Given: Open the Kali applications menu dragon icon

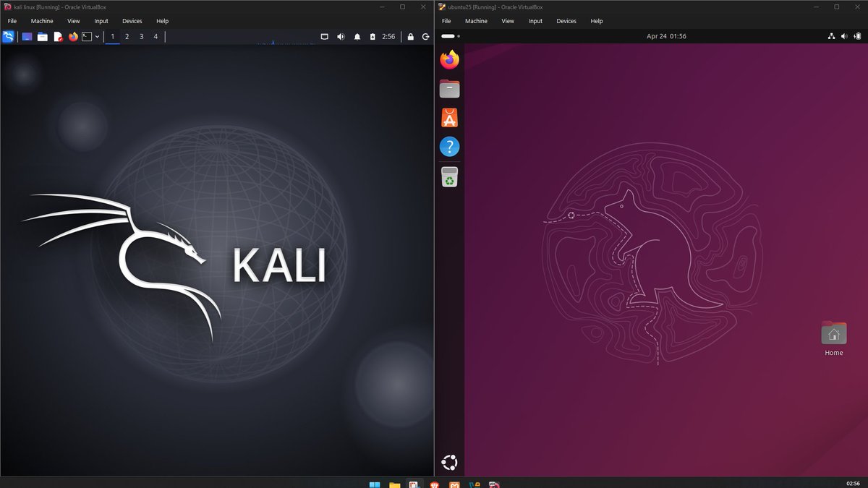Looking at the screenshot, I should pos(8,36).
